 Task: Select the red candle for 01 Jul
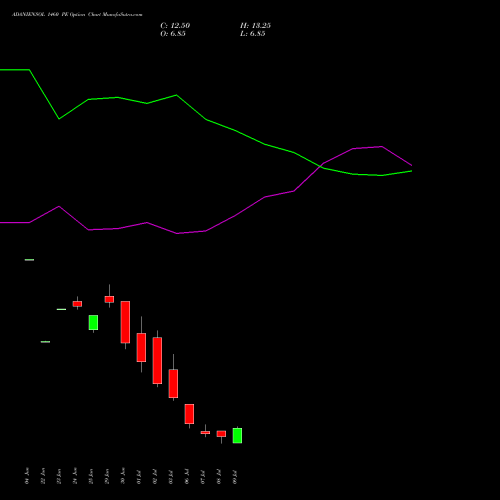(x=141, y=347)
